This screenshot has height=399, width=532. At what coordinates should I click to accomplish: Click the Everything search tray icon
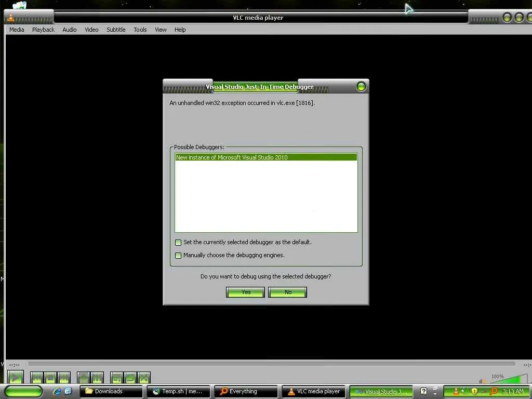click(494, 391)
